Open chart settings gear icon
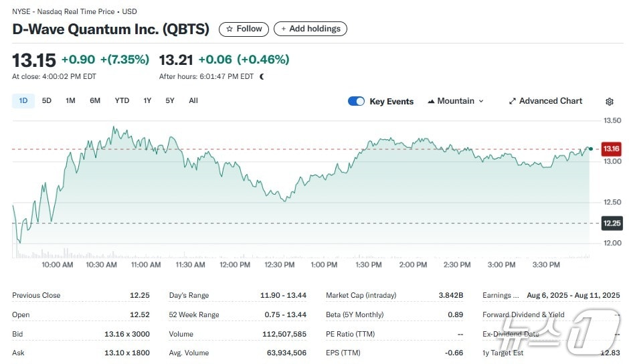Image resolution: width=629 pixels, height=364 pixels. click(x=609, y=102)
